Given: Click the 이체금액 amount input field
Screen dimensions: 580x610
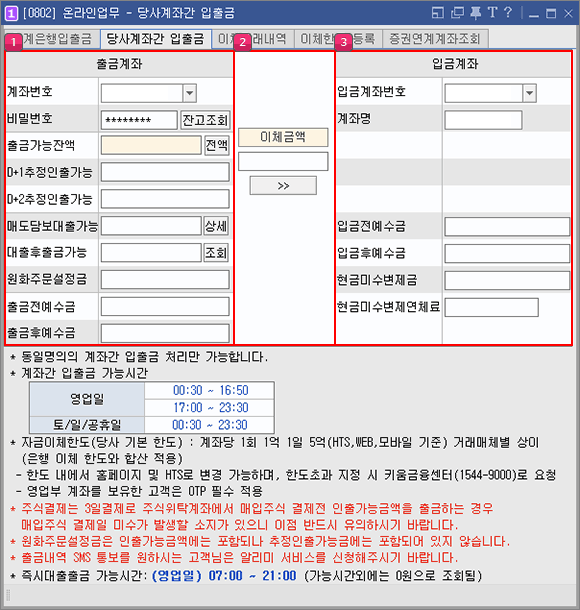Looking at the screenshot, I should click(283, 161).
